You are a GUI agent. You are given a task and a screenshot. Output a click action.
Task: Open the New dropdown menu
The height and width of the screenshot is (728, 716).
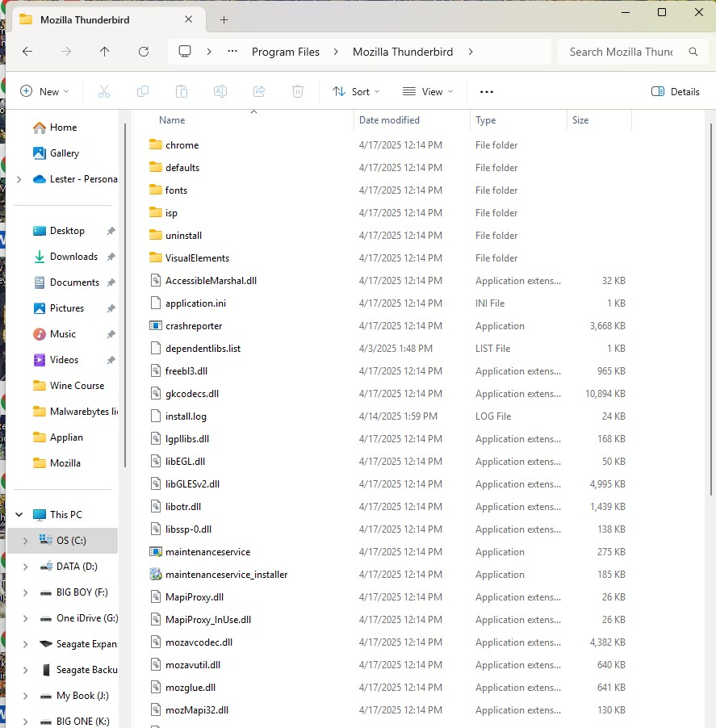pos(44,91)
